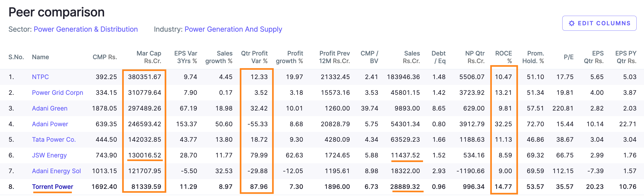Viewport: 644px width, 196px height.
Task: Select Power Grid market cap 310779.64
Action: point(145,93)
